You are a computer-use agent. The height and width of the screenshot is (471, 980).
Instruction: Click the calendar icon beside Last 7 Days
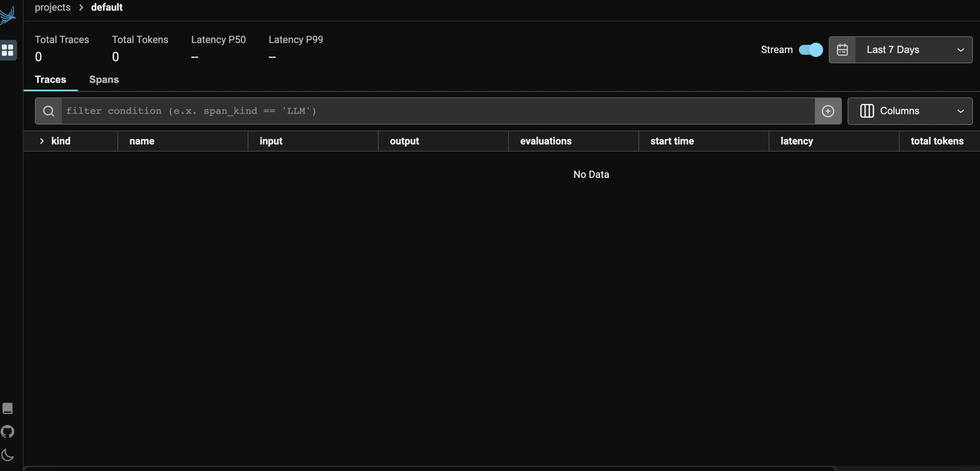click(x=842, y=50)
